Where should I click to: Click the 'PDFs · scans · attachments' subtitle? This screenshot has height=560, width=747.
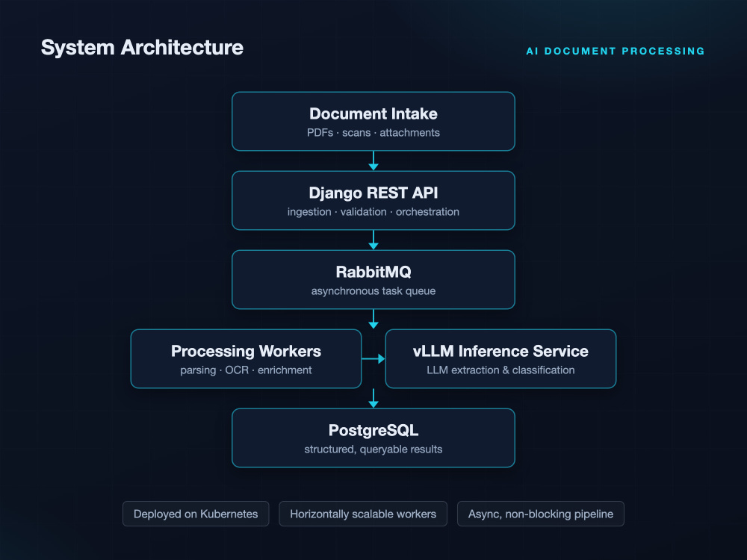[373, 133]
